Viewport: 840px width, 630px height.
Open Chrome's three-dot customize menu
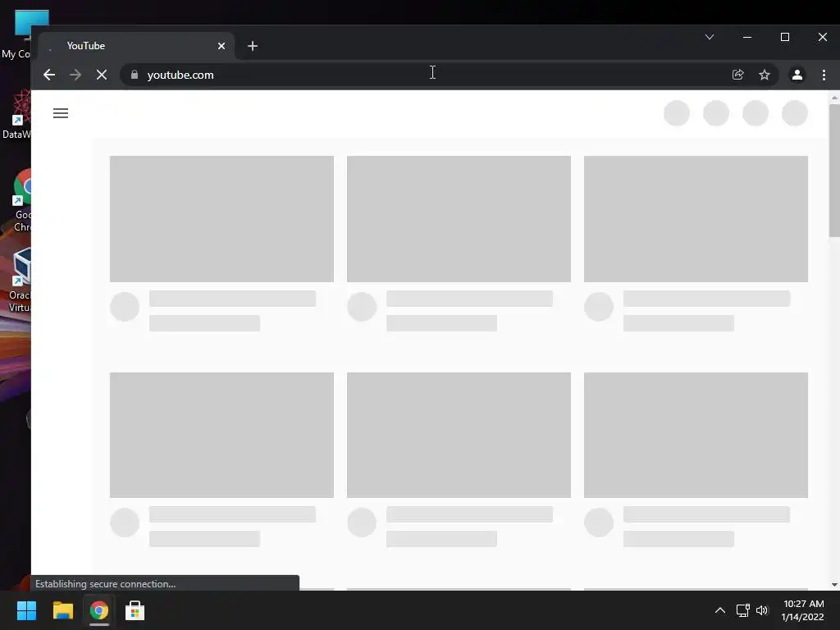click(824, 75)
